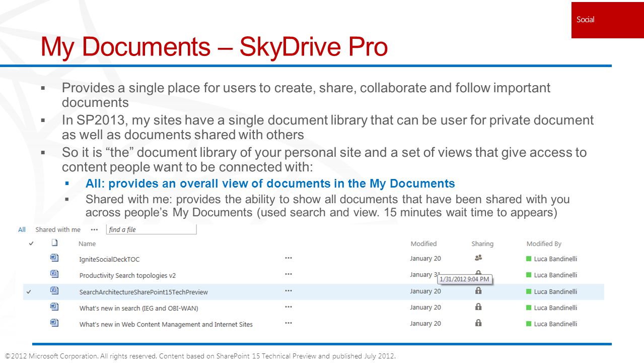Click the 1/31/2012 9:04 PM tooltip
Image resolution: width=644 pixels, height=363 pixels.
tap(465, 279)
